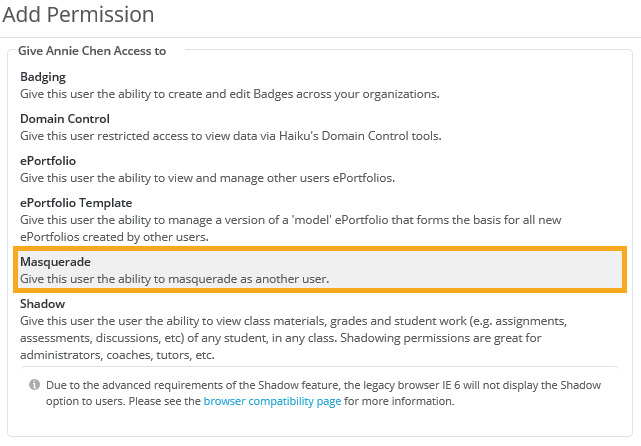This screenshot has height=446, width=641.
Task: Click the Give Annie Chen Access to legend
Action: pyautogui.click(x=92, y=50)
